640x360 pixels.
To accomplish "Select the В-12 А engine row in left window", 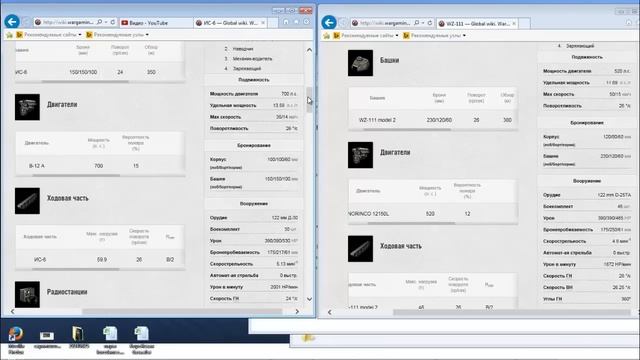I will 100,166.
